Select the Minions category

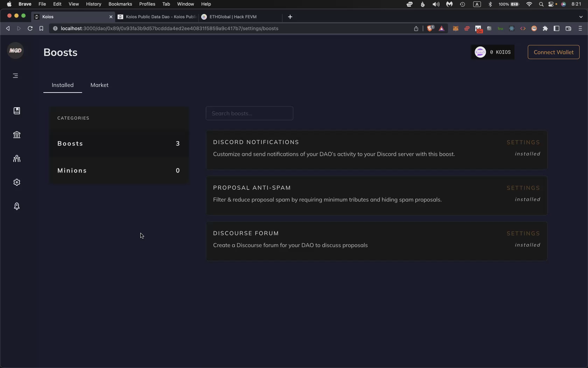pyautogui.click(x=119, y=170)
